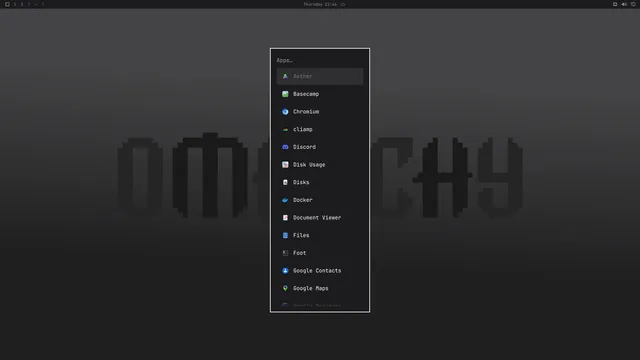The width and height of the screenshot is (640, 360).
Task: Click the rightmost tray icon in the top bar
Action: point(633,4)
